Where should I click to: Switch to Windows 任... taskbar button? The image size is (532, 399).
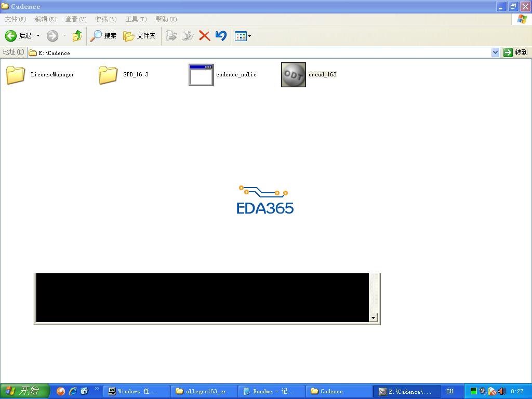[136, 392]
